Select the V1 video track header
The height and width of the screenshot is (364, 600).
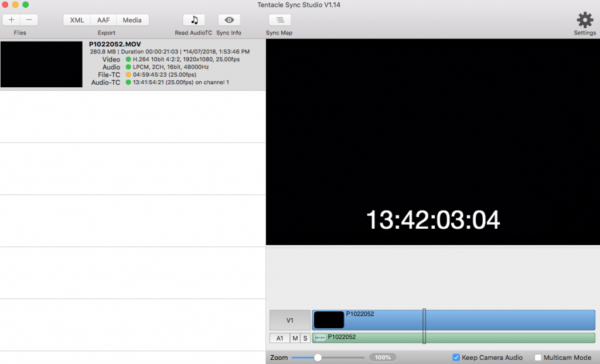pos(289,320)
